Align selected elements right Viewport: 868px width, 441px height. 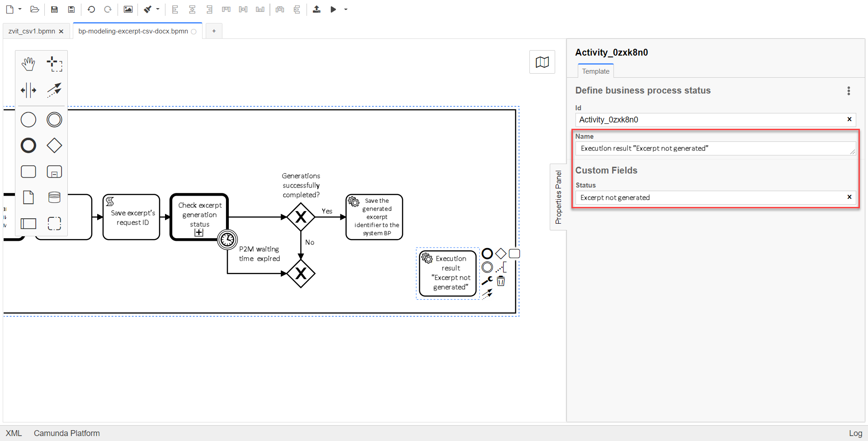coord(209,9)
